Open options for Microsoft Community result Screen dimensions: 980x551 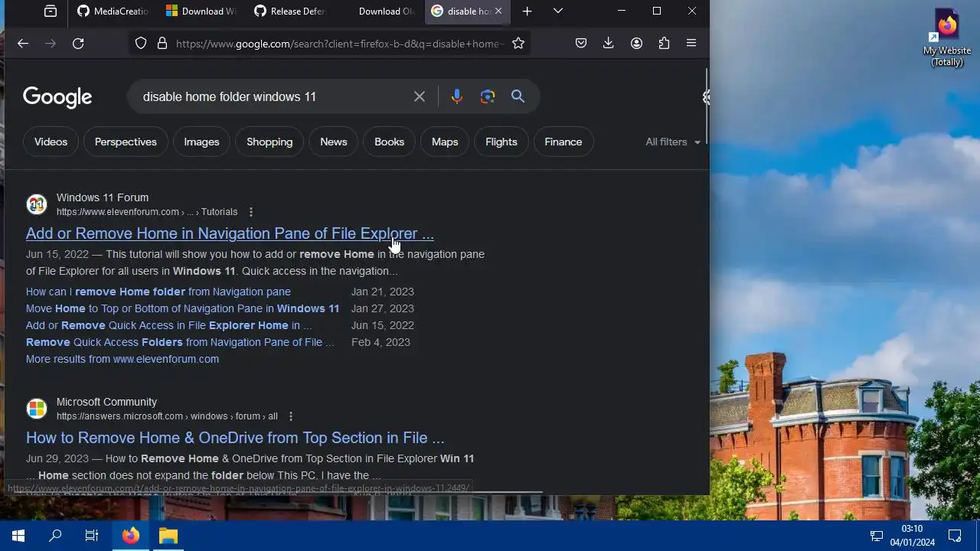click(291, 416)
